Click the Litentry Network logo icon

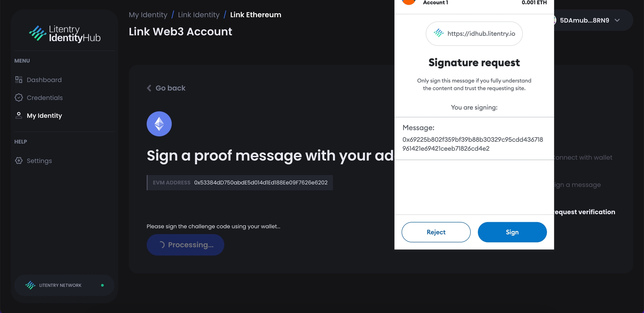coord(30,285)
